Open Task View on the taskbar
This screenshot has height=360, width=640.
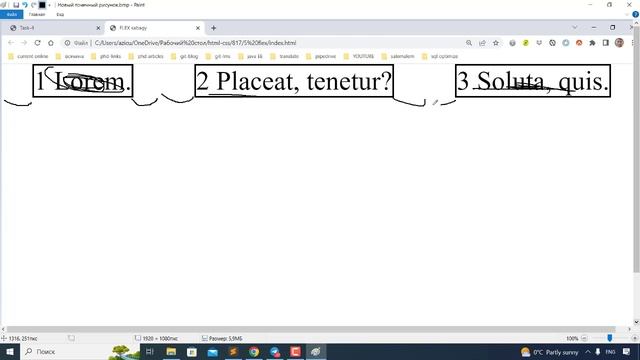tap(150, 351)
